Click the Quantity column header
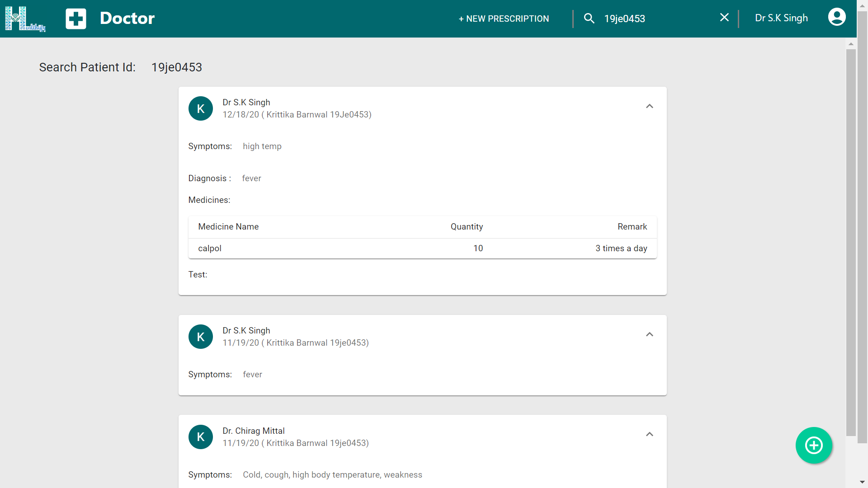The image size is (868, 488). 467,226
